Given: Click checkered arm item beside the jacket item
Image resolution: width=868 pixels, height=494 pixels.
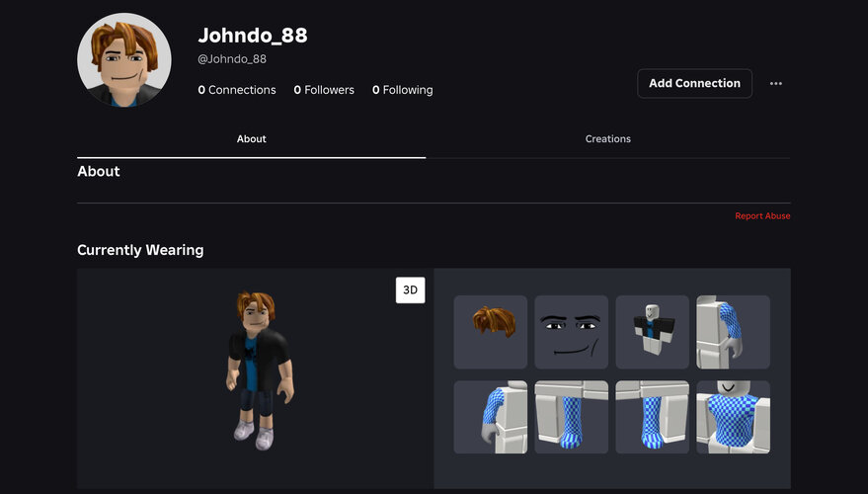Looking at the screenshot, I should (x=733, y=332).
